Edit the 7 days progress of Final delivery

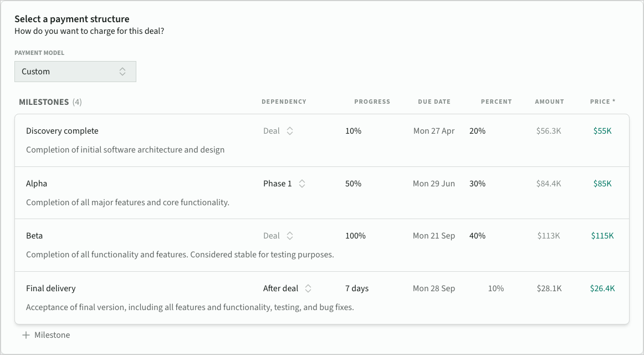(x=356, y=288)
